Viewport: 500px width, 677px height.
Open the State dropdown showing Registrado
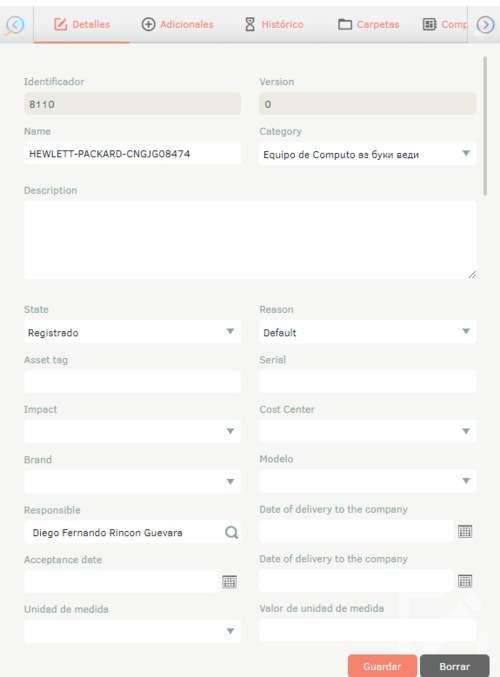[132, 332]
